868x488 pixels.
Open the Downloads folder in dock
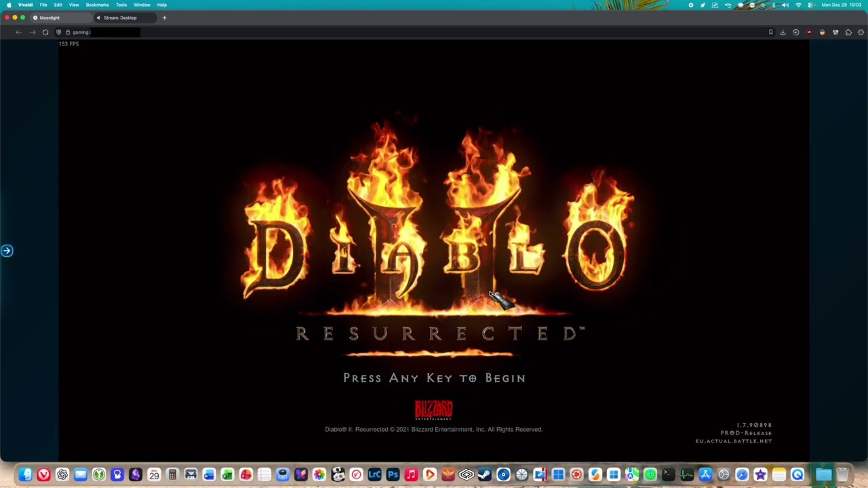(823, 475)
